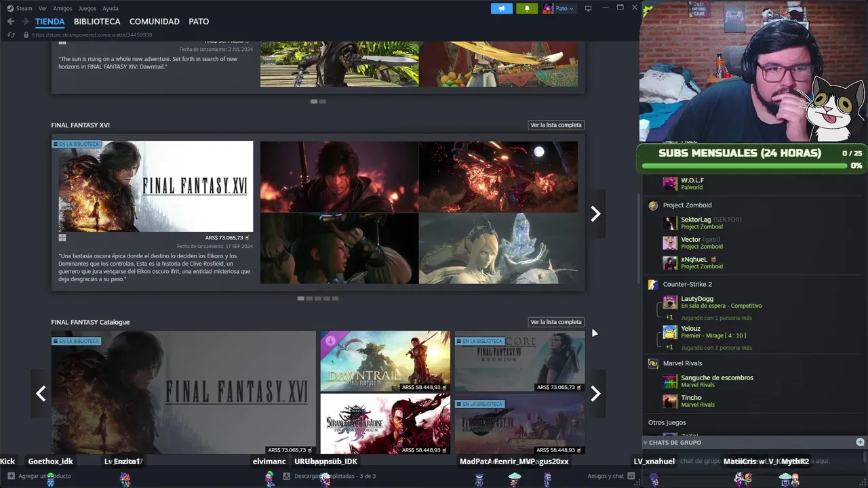Image resolution: width=868 pixels, height=488 pixels.
Task: Create a new group chat plus icon
Action: (x=860, y=442)
